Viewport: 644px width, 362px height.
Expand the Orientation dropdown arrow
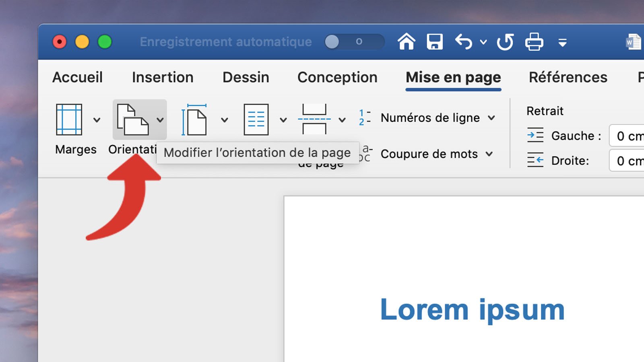point(160,120)
